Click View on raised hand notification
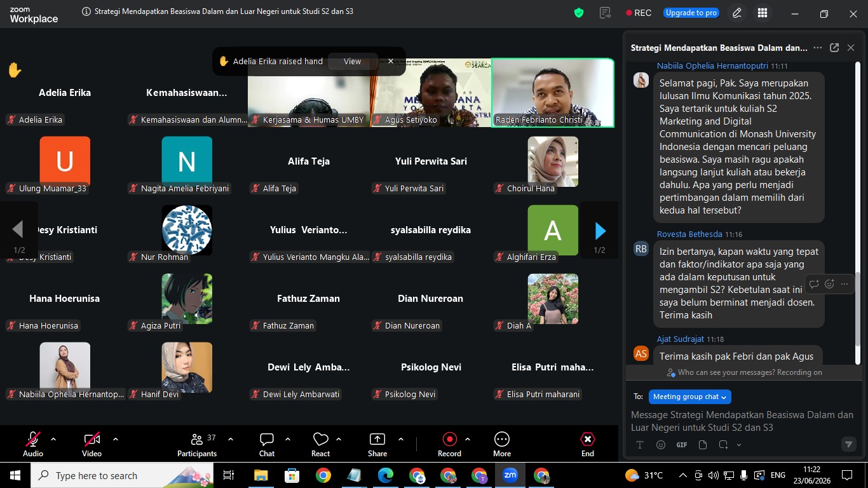868x488 pixels. pos(352,62)
